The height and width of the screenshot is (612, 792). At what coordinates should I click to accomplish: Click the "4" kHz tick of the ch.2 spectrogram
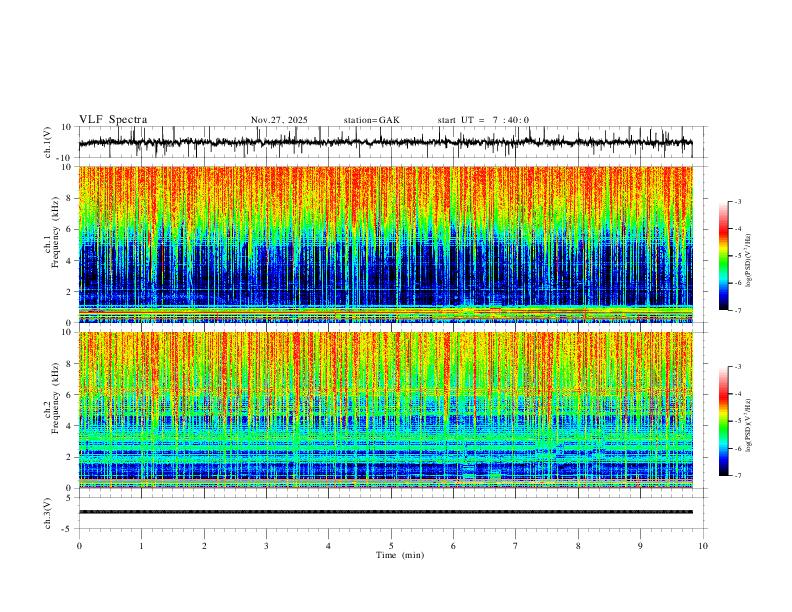click(71, 426)
